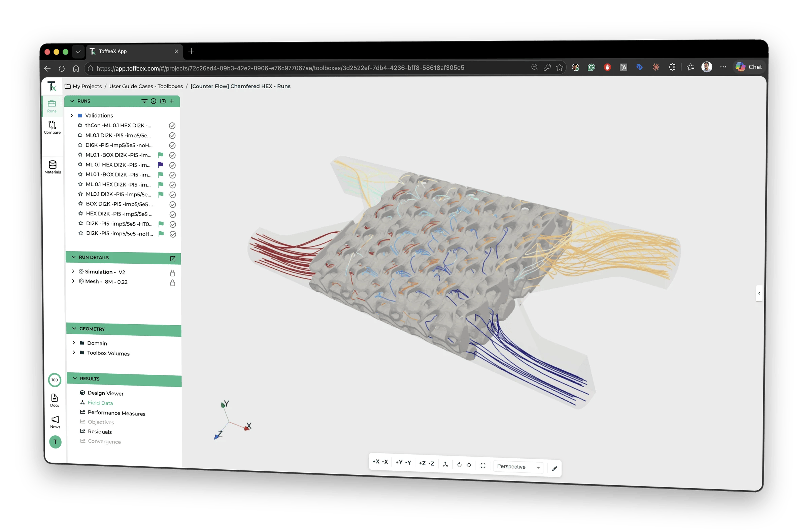808x532 pixels.
Task: Toggle status circle on thCon -ML 0.1 HEX run
Action: [x=172, y=126]
